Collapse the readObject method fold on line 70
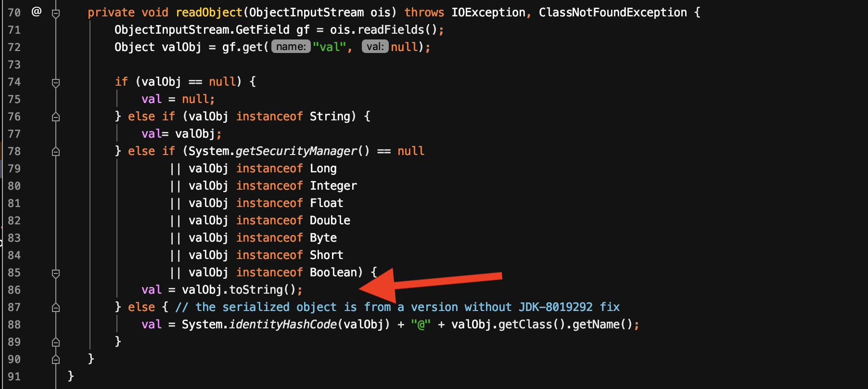This screenshot has width=868, height=389. pyautogui.click(x=56, y=13)
